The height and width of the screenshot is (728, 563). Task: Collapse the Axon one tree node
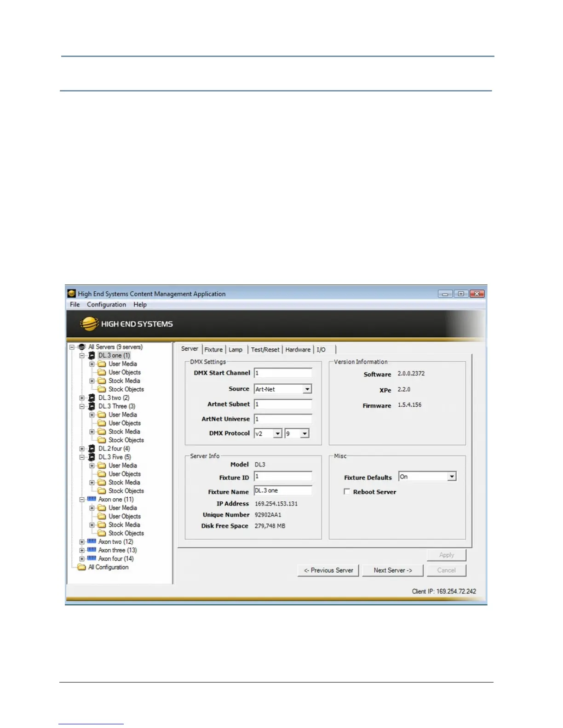tap(82, 500)
